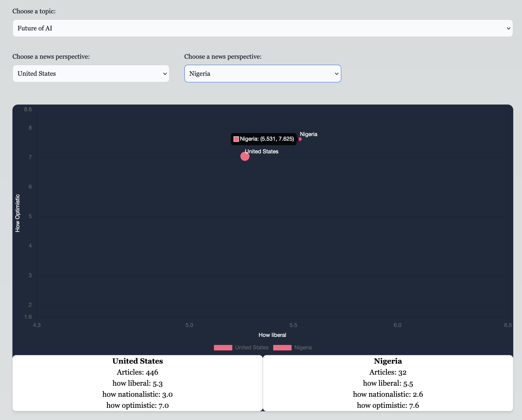Click the Nigeria tooltip color square
This screenshot has width=522, height=420.
(236, 139)
